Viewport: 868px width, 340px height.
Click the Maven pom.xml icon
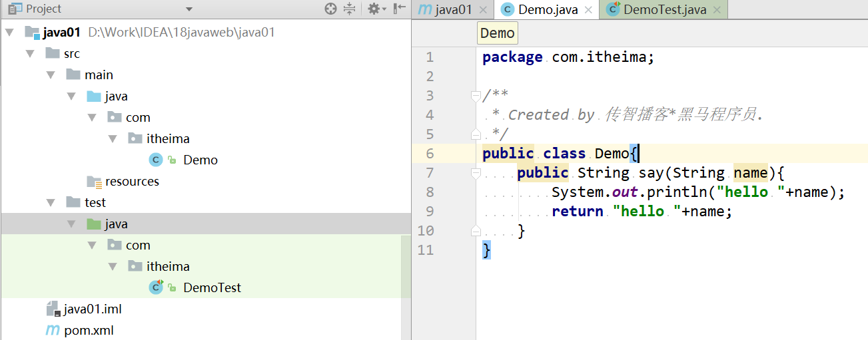pos(52,330)
